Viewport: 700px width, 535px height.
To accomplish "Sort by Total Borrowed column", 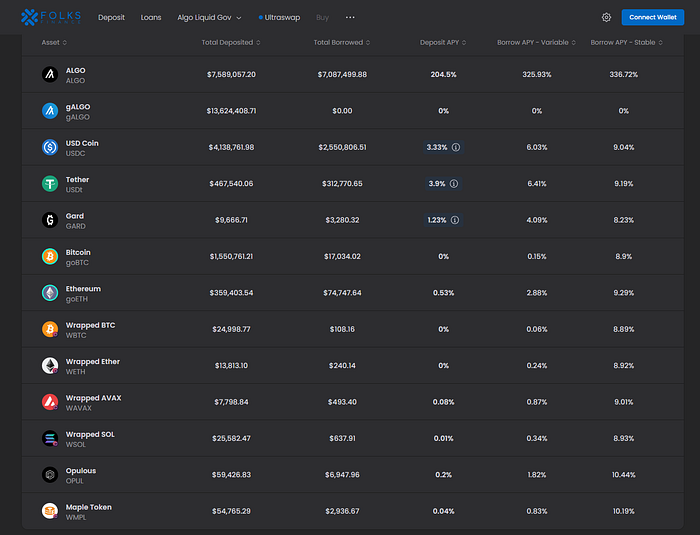I will tap(342, 42).
